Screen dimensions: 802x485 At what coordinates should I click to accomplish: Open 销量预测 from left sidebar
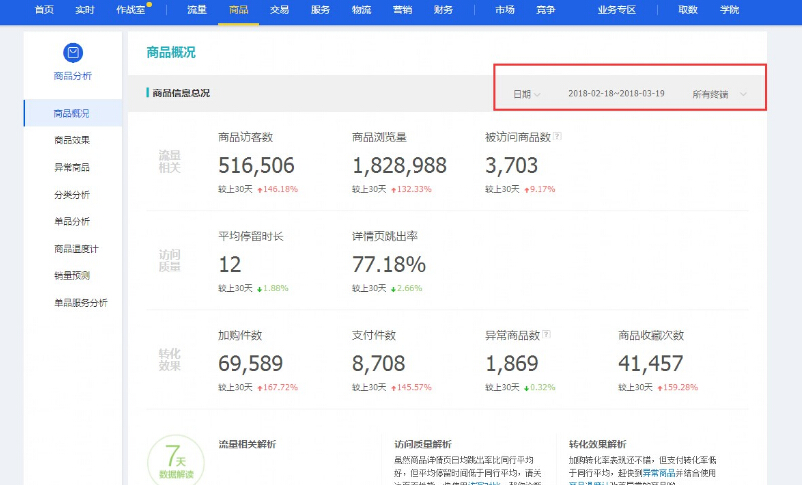click(72, 275)
